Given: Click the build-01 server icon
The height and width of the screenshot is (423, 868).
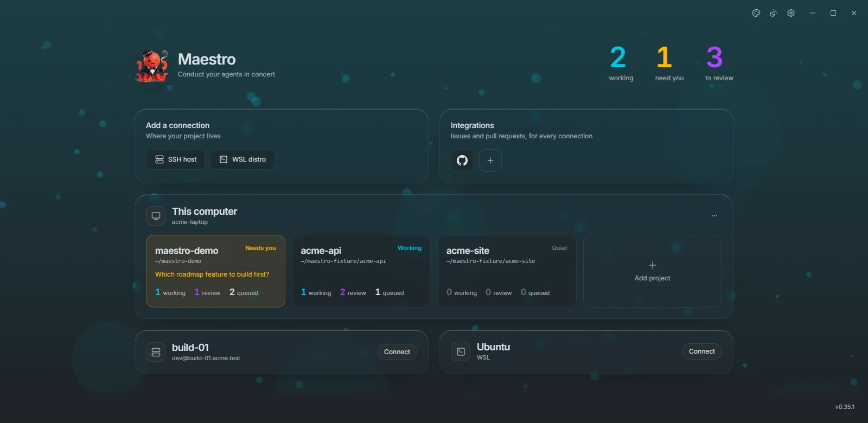Looking at the screenshot, I should coord(156,352).
